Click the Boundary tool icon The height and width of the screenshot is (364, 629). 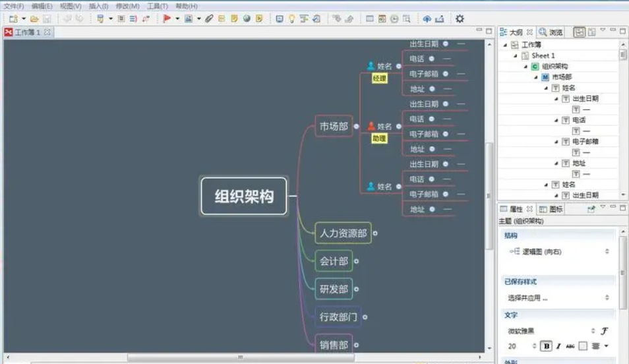click(x=121, y=19)
